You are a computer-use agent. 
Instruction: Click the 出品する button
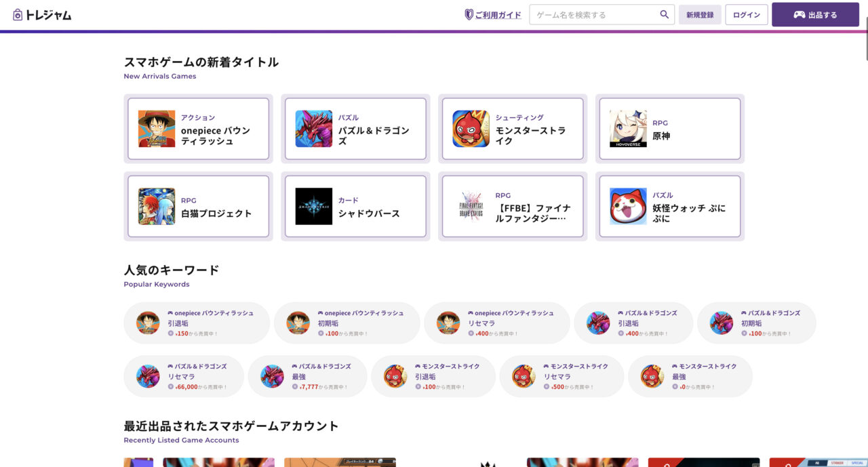coord(815,14)
